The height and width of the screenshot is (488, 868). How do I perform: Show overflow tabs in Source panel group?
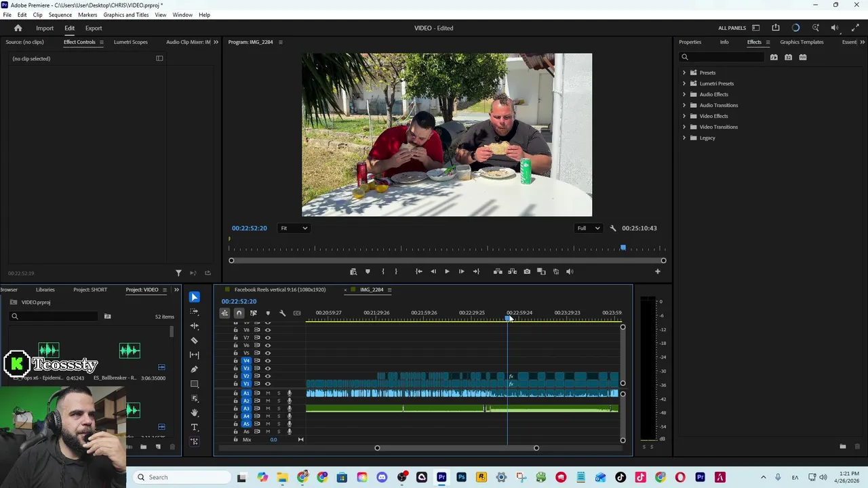click(x=216, y=42)
